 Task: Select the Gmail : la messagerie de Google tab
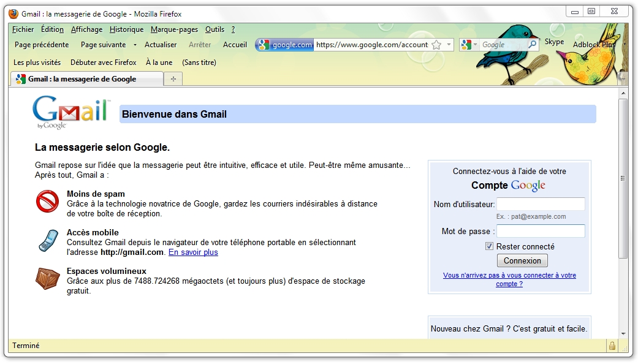[86, 79]
